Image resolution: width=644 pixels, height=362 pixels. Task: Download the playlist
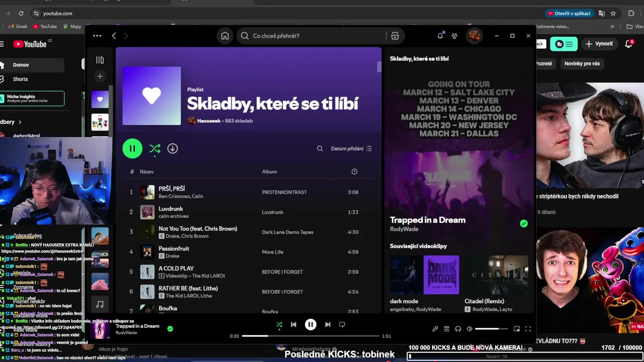coord(173,148)
